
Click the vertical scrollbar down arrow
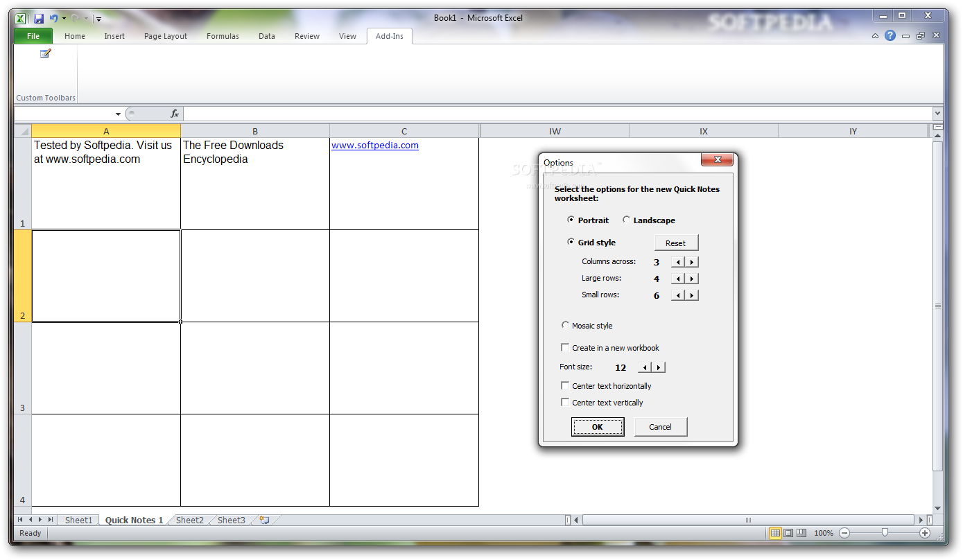938,509
